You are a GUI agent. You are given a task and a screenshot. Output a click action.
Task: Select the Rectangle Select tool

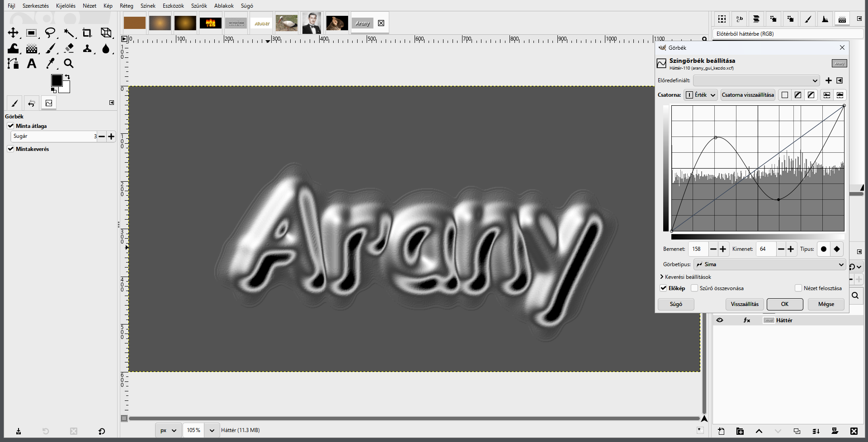click(x=32, y=33)
